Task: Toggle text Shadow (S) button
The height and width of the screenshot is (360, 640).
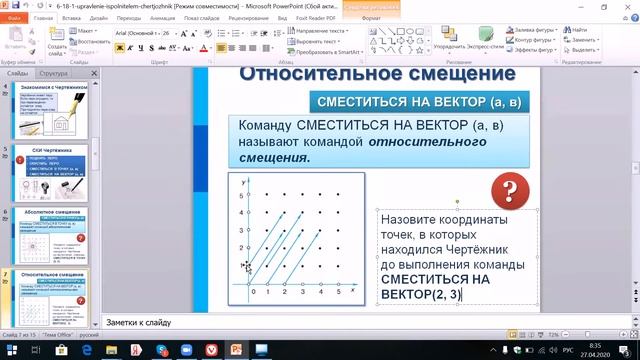Action: coord(151,48)
